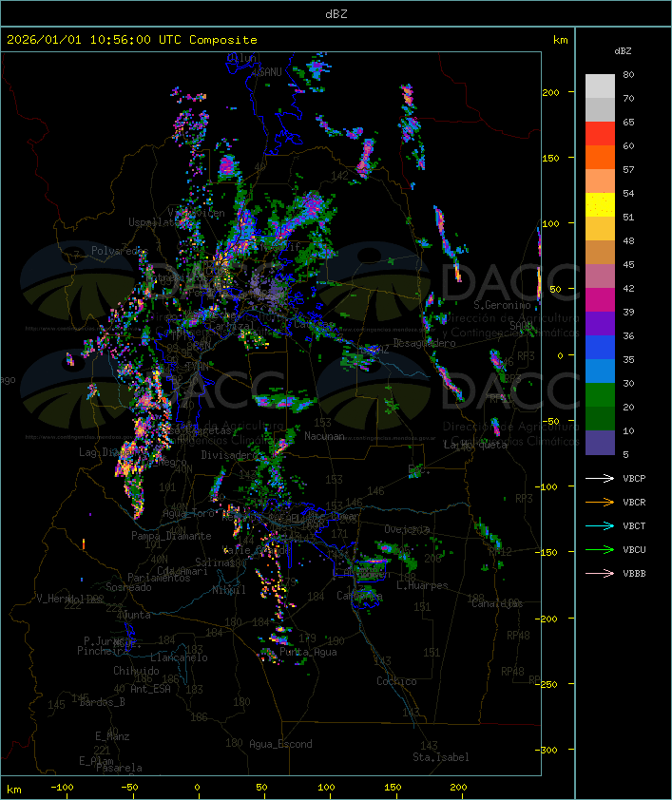
Task: Click the orange VBCR arrow icon
Action: click(600, 502)
